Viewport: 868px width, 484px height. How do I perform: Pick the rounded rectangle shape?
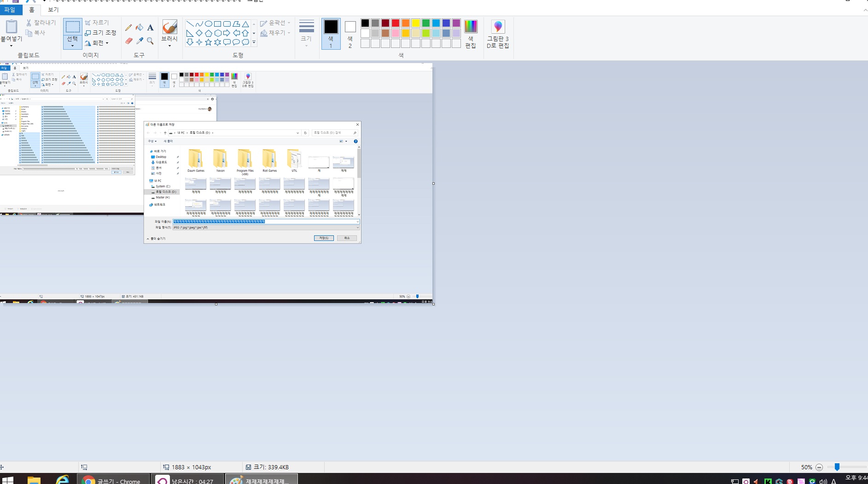tap(227, 24)
